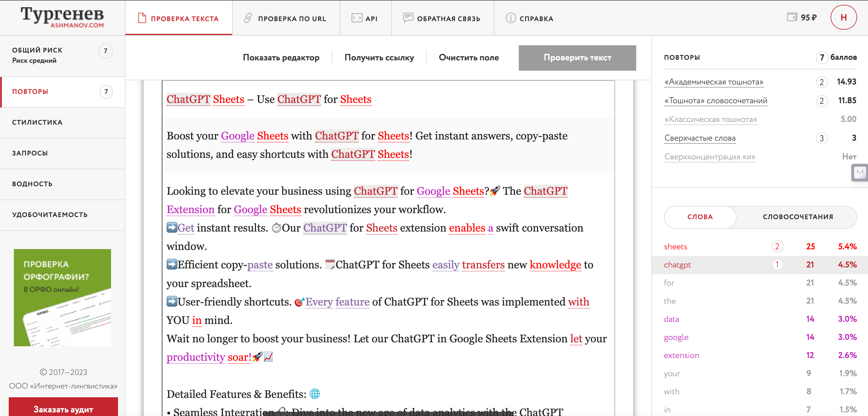Expand the Сверхчастые слова entry

[700, 138]
